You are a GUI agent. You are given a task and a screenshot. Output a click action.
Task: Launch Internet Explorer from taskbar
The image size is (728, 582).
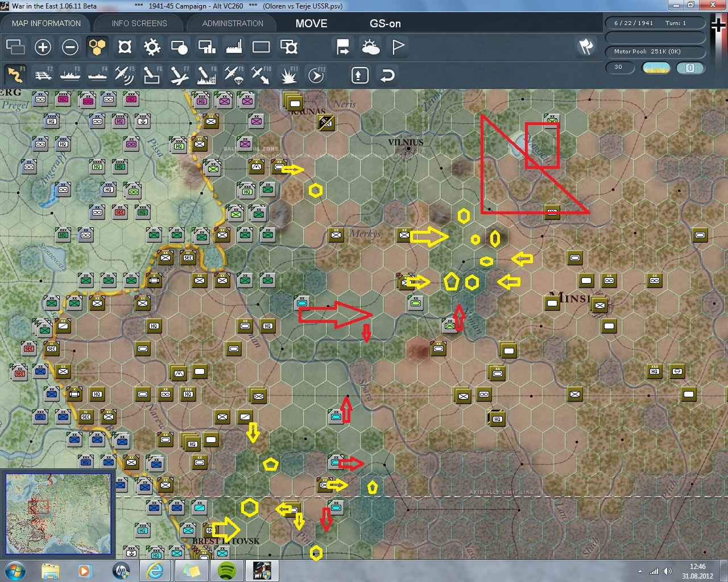[x=155, y=571]
